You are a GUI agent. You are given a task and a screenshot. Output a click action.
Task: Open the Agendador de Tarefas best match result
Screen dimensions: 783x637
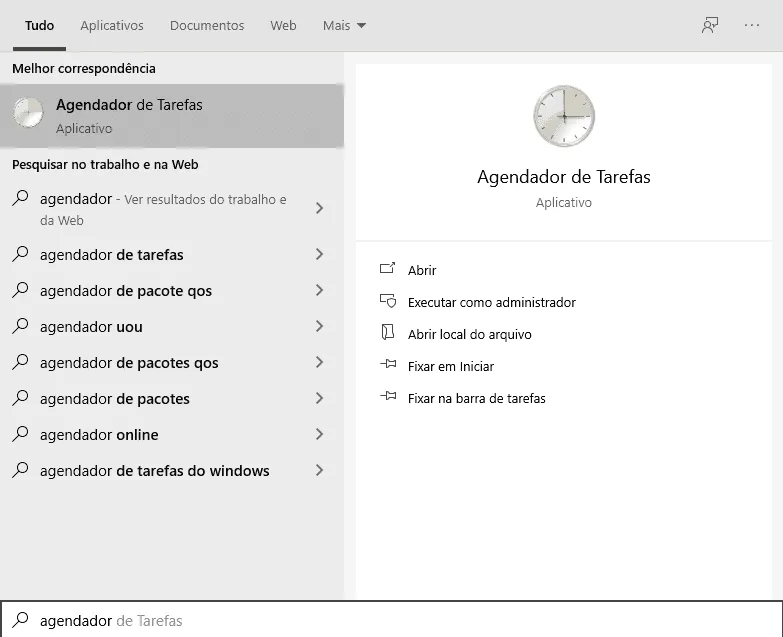172,116
